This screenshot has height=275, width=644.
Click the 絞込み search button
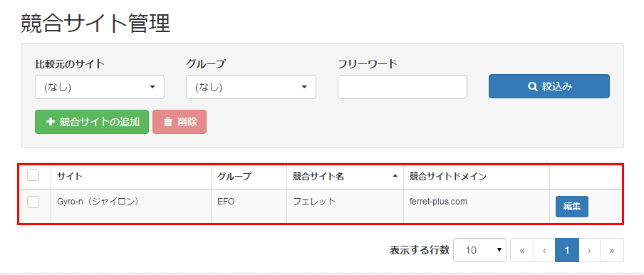coord(549,86)
